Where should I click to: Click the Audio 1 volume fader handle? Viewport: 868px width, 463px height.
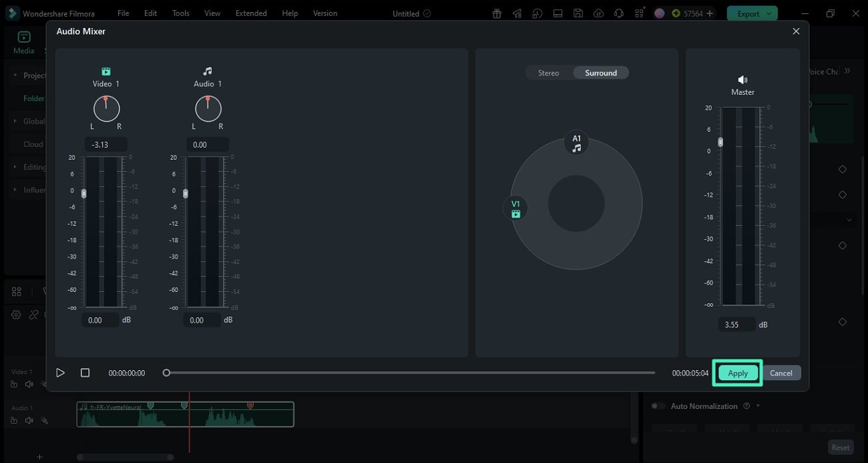[x=186, y=194]
